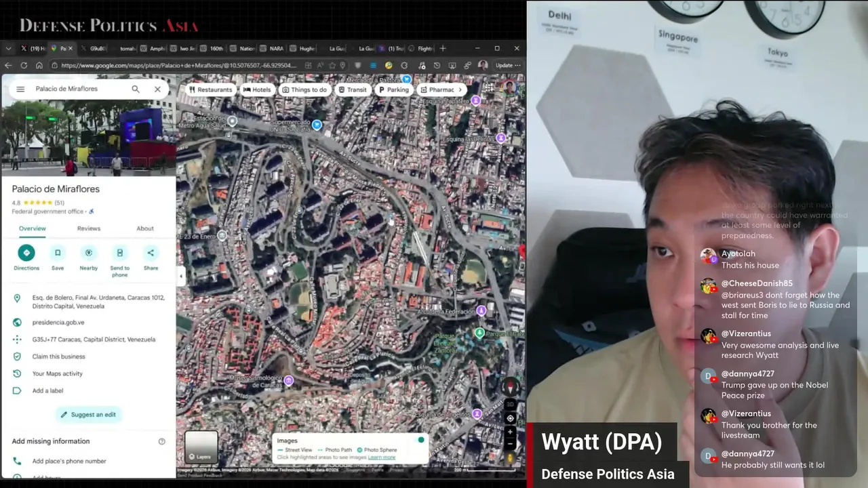Zoom in with the plus button

point(511,432)
